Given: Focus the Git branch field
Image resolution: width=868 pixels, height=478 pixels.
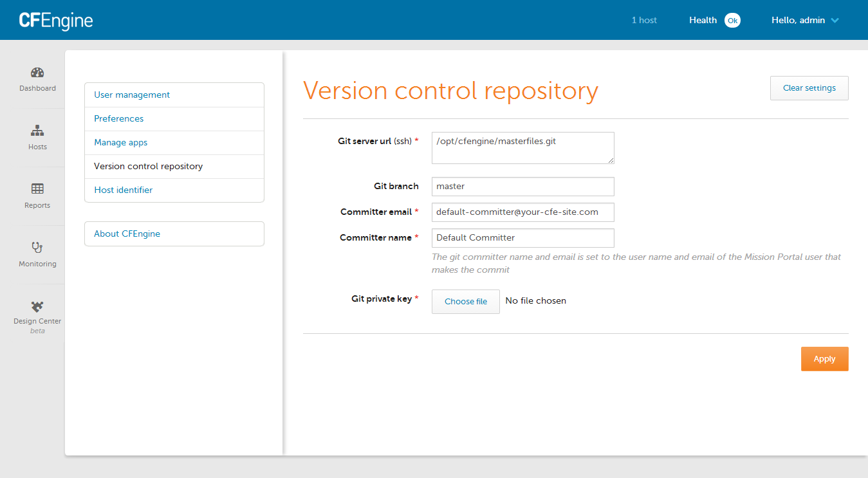Looking at the screenshot, I should 523,187.
